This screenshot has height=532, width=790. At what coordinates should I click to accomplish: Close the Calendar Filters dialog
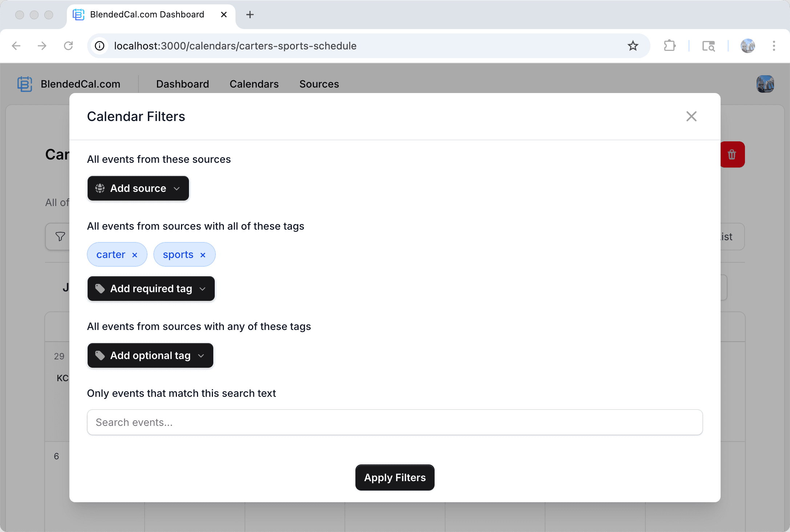(x=691, y=116)
